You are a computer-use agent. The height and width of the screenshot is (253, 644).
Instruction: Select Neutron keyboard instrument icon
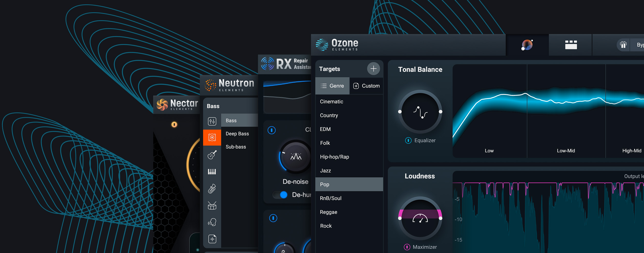[x=212, y=172]
